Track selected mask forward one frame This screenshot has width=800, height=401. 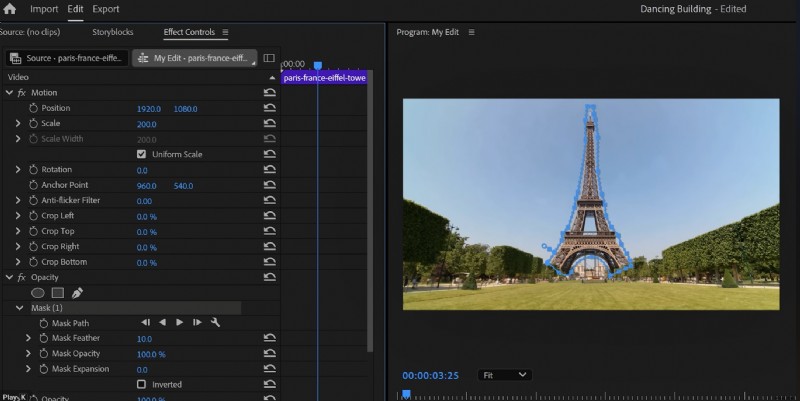(197, 322)
